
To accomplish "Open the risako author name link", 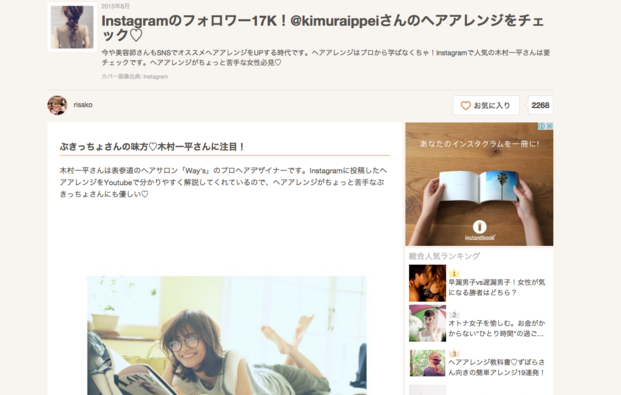I will (x=83, y=105).
